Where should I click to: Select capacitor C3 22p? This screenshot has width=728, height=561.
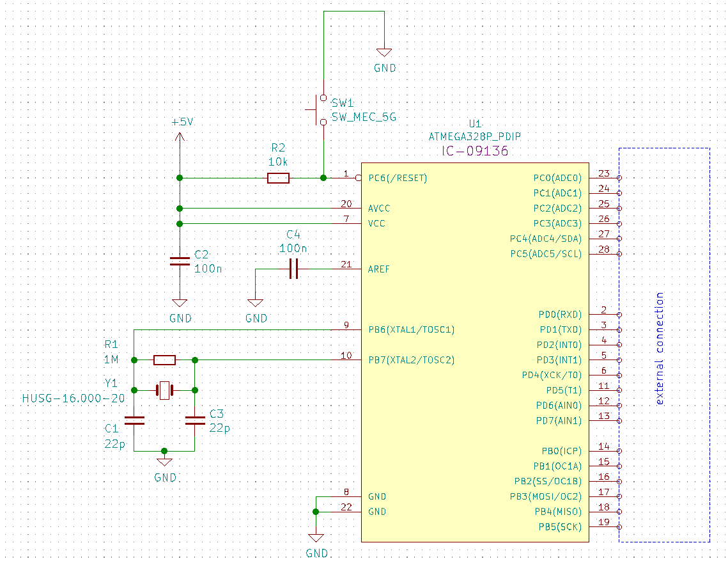point(195,421)
